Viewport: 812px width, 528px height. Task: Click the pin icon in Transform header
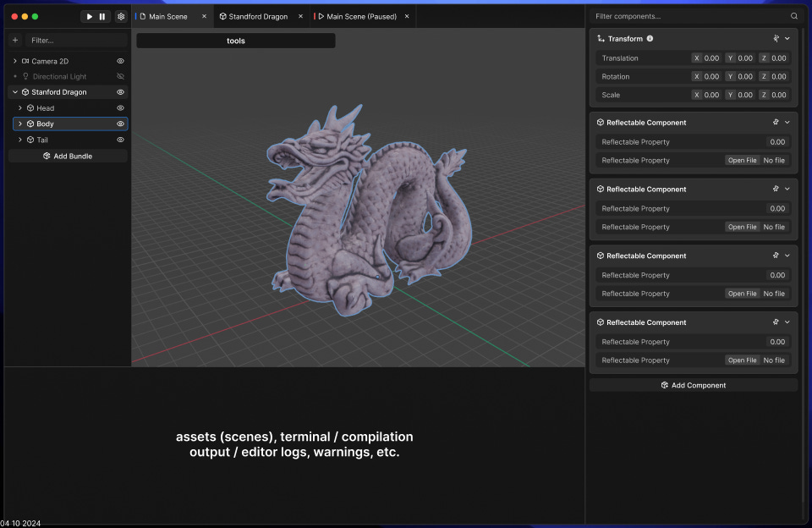[x=776, y=39]
